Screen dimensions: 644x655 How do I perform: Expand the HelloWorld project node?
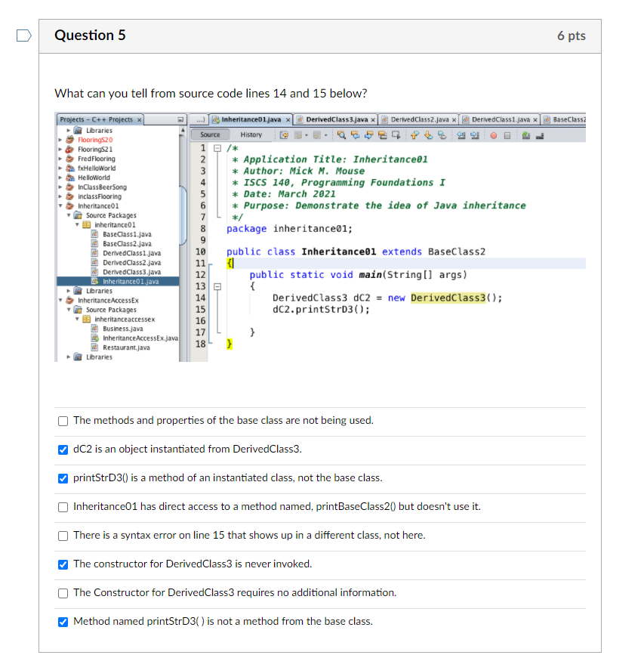pos(59,178)
